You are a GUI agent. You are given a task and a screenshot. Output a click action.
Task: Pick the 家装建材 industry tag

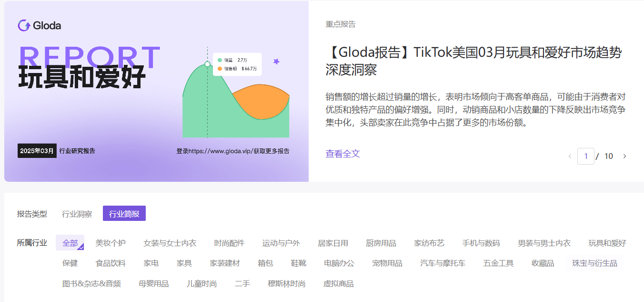pyautogui.click(x=225, y=263)
